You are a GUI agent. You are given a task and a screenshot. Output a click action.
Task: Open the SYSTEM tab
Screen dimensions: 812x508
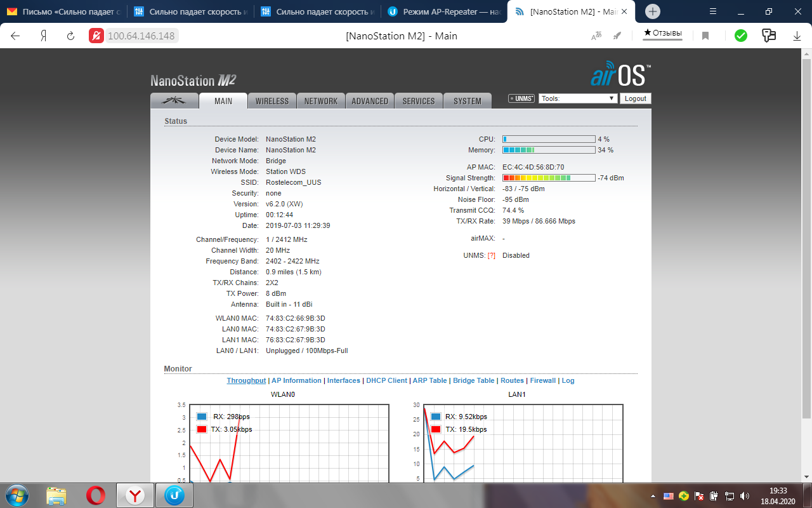click(468, 101)
